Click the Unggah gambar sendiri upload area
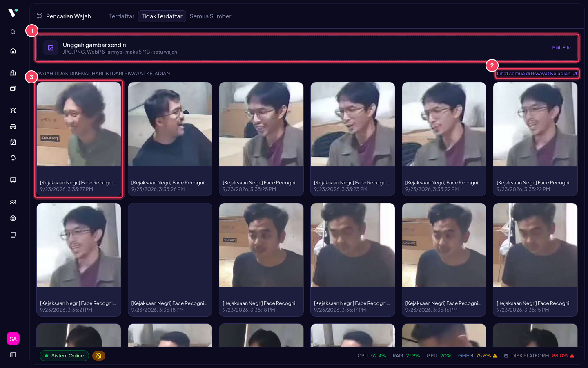The height and width of the screenshot is (368, 588). 307,48
